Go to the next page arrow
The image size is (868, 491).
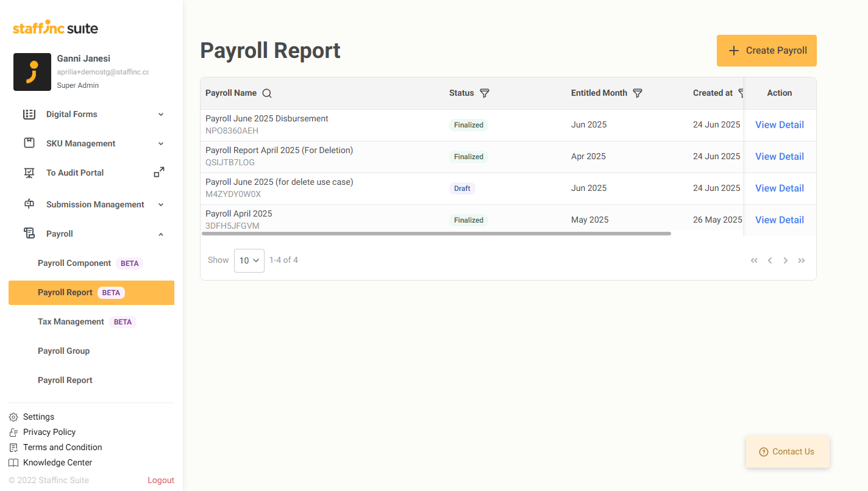point(786,260)
